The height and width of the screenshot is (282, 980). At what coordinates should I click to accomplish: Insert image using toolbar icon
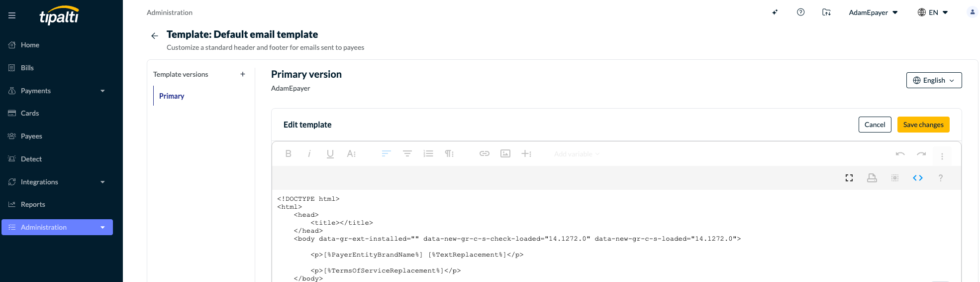505,153
